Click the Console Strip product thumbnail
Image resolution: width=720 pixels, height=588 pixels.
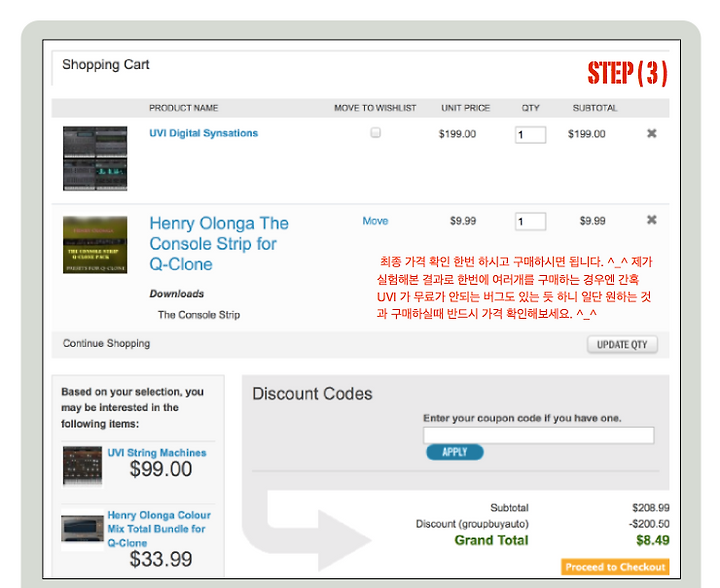point(95,245)
